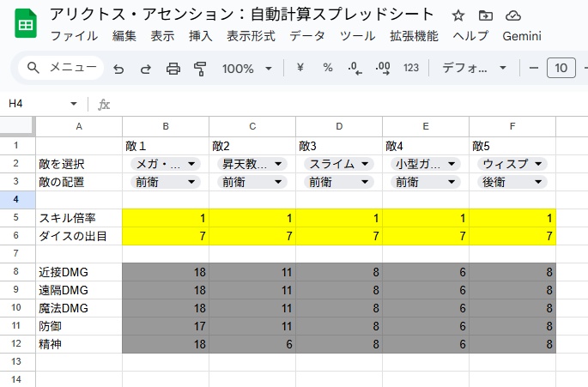The height and width of the screenshot is (387, 588).
Task: Select the 敵5 header cell
Action: pos(512,146)
